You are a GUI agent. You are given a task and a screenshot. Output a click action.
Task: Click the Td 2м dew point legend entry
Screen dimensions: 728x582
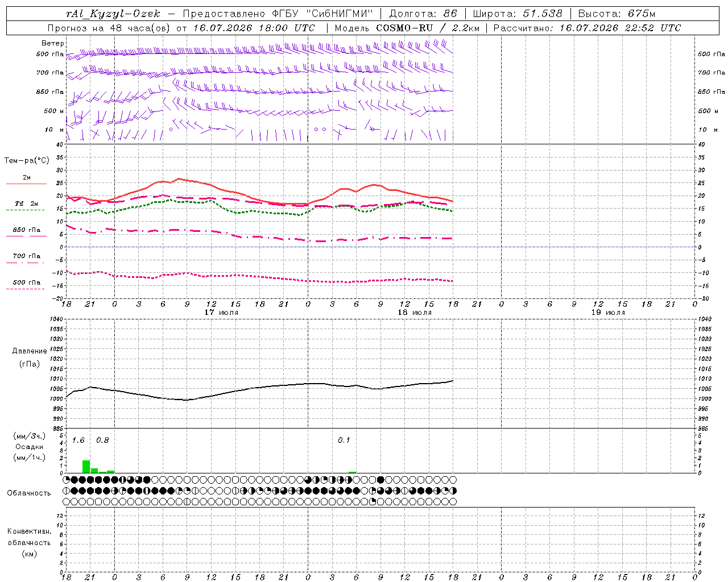pyautogui.click(x=26, y=203)
